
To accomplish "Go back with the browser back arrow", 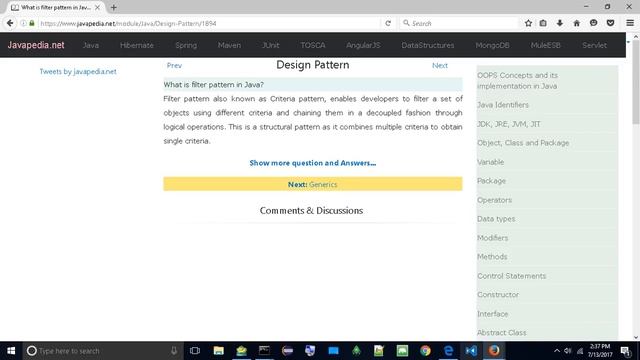I will (x=10, y=23).
